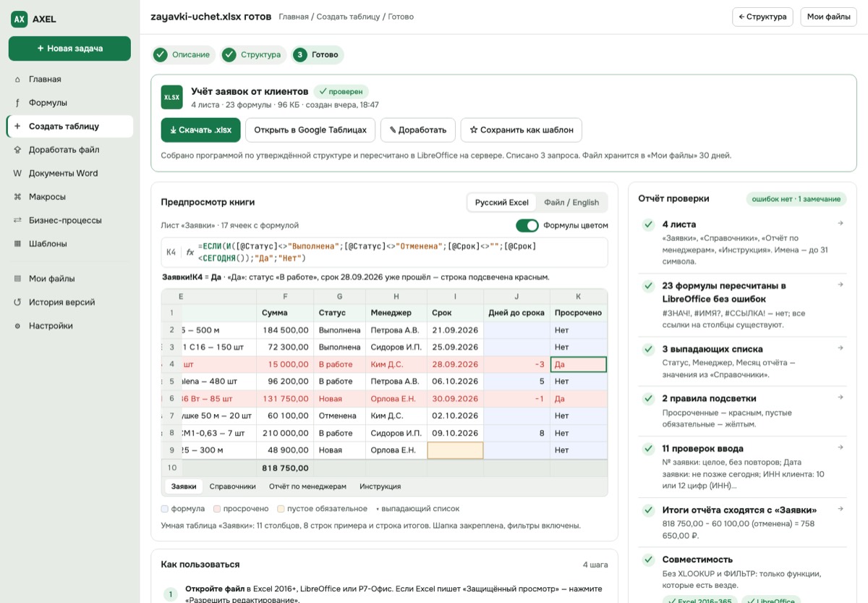Image resolution: width=868 pixels, height=603 pixels.
Task: Select the Готово step pill
Action: coord(318,55)
